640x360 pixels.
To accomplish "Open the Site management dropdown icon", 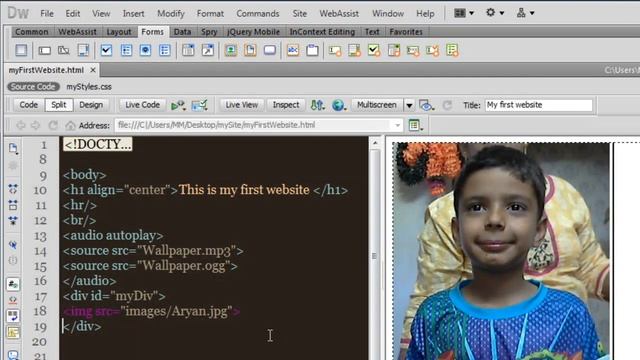I will pyautogui.click(x=525, y=13).
